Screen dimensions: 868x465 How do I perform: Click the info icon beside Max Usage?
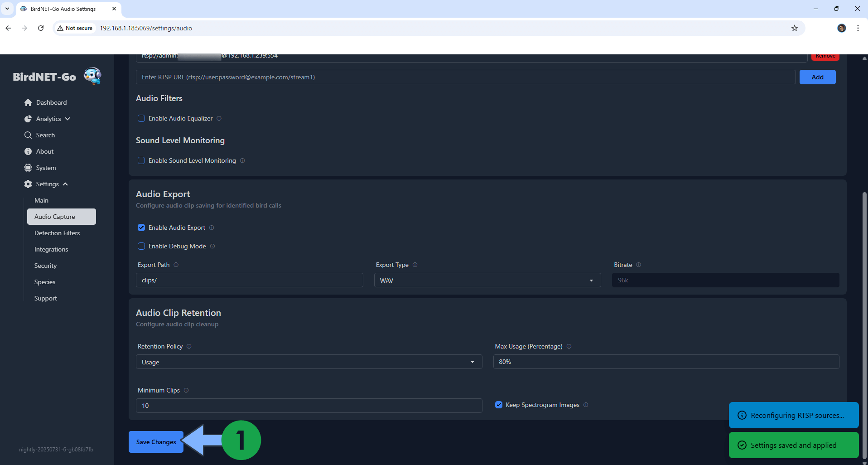(569, 346)
